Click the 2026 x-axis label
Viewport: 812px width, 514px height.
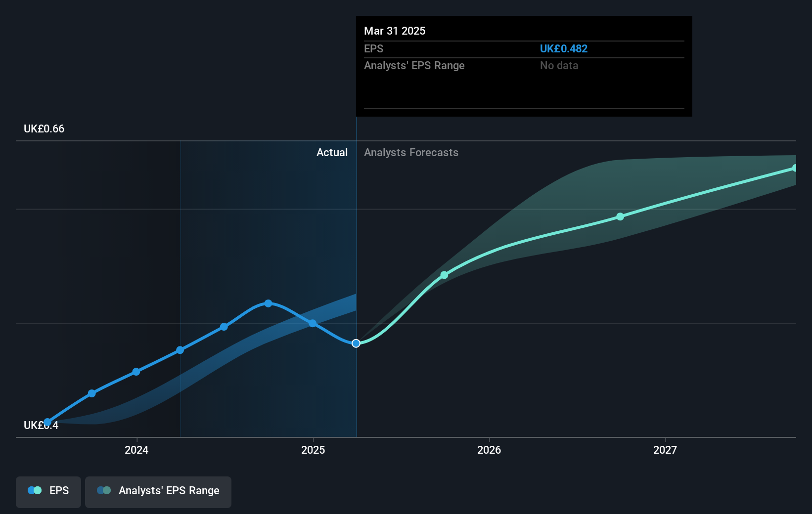[x=489, y=450]
